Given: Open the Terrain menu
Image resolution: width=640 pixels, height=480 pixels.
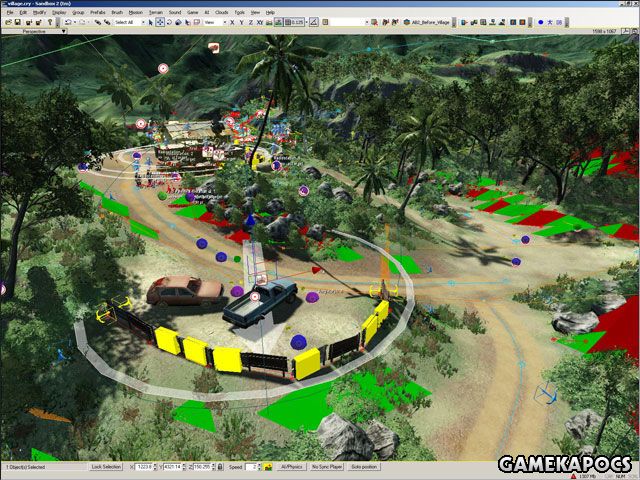Looking at the screenshot, I should pos(156,13).
